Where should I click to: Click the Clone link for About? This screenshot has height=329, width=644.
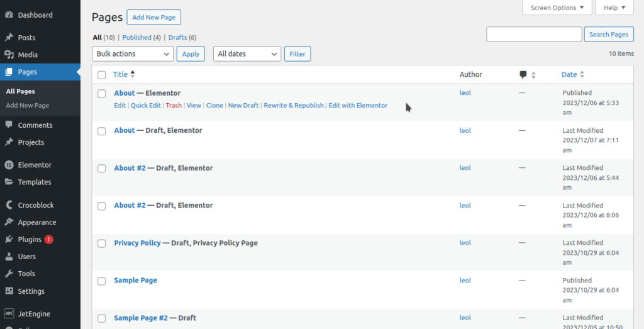click(x=214, y=105)
